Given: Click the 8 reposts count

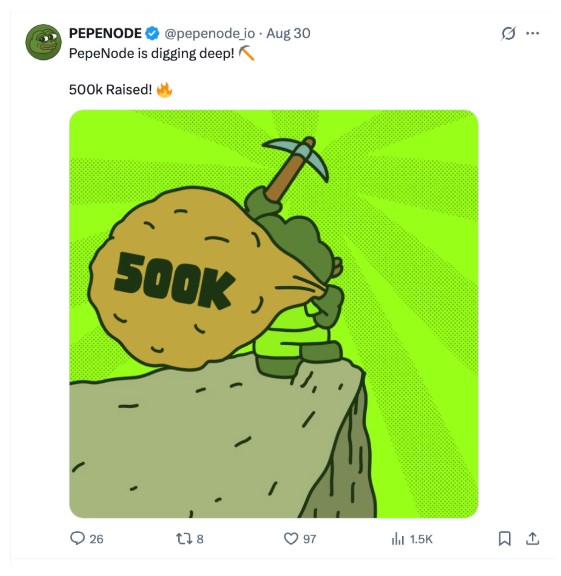Looking at the screenshot, I should pos(200,539).
